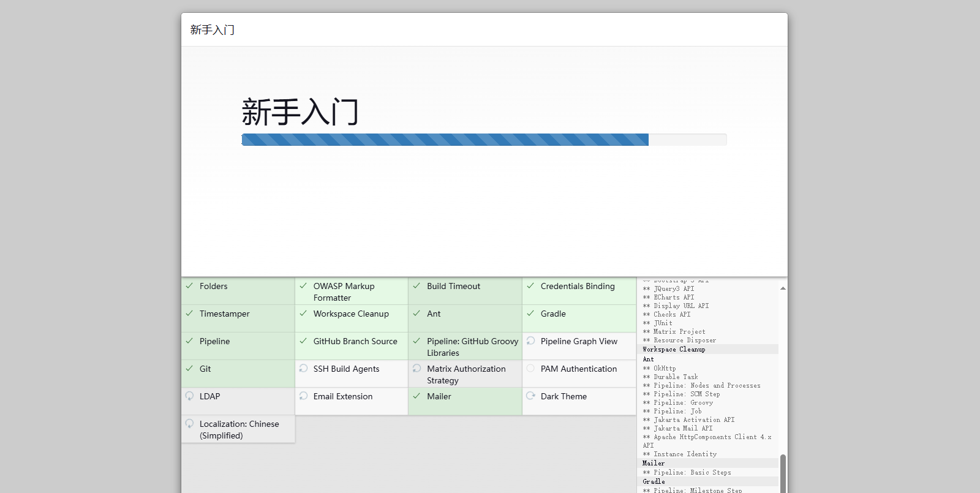The height and width of the screenshot is (493, 980).
Task: Click the checkmark icon beside Gradle
Action: click(x=530, y=314)
